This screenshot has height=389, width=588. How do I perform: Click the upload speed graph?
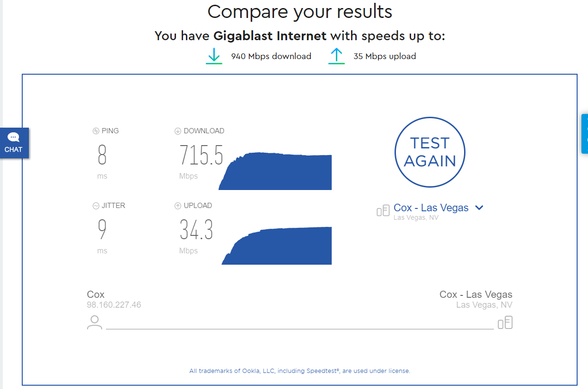[277, 246]
